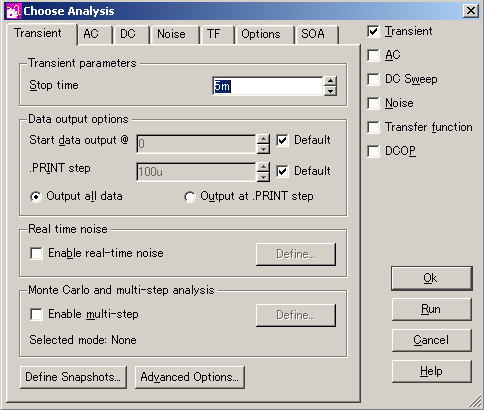The height and width of the screenshot is (410, 484).
Task: Uncheck Default for Start data output
Action: tap(282, 140)
